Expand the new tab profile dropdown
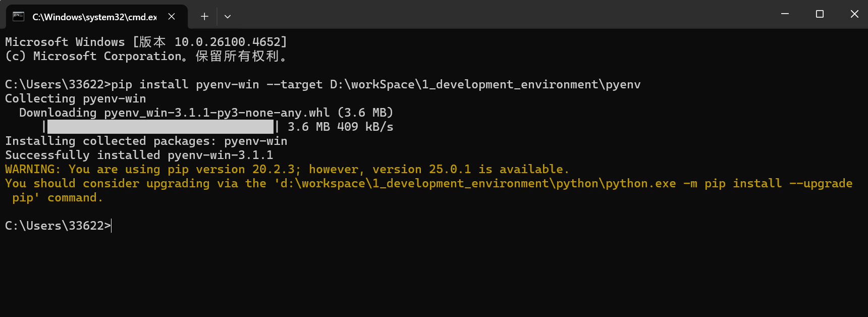 pos(228,17)
